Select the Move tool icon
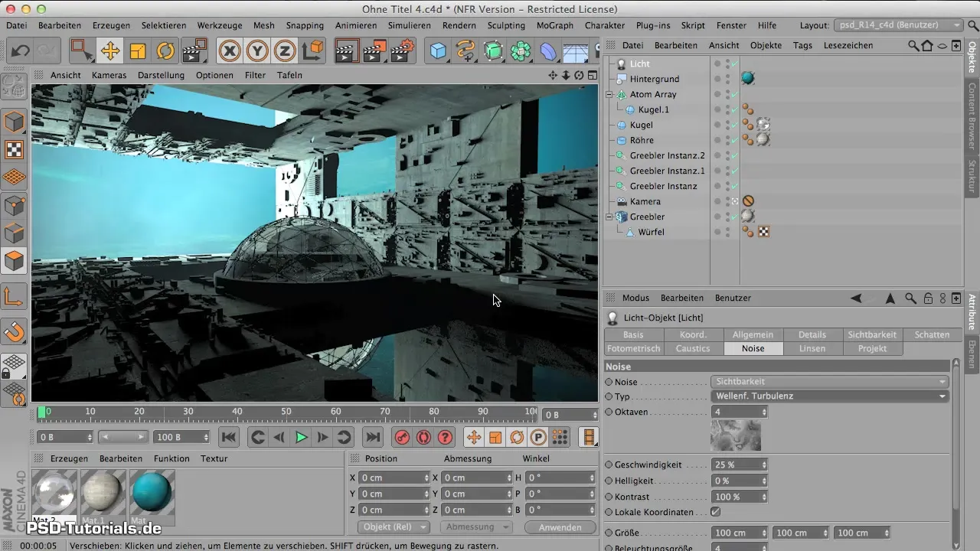This screenshot has height=551, width=980. [109, 51]
